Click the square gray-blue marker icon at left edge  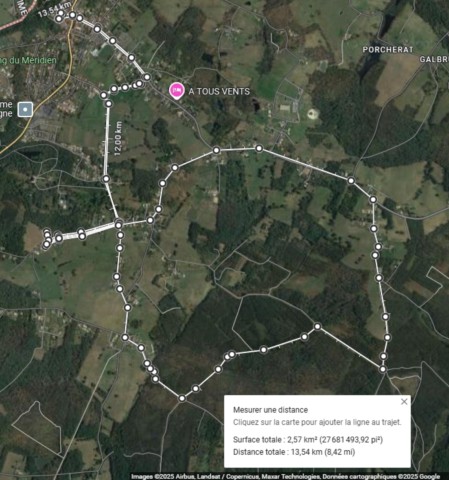(x=25, y=109)
